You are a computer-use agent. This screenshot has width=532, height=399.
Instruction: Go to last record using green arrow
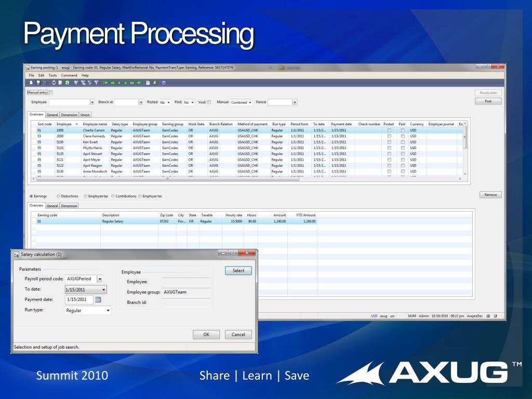click(139, 83)
